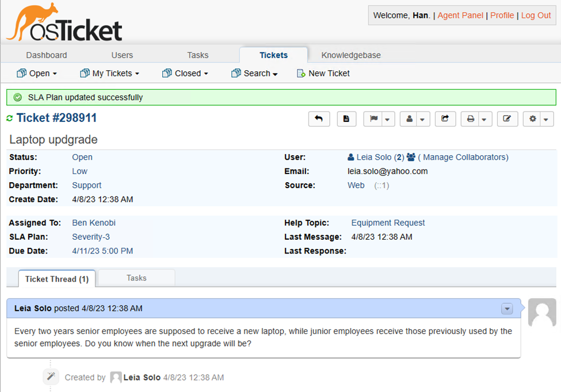
Task: Select the Post Internal Note icon
Action: [346, 119]
